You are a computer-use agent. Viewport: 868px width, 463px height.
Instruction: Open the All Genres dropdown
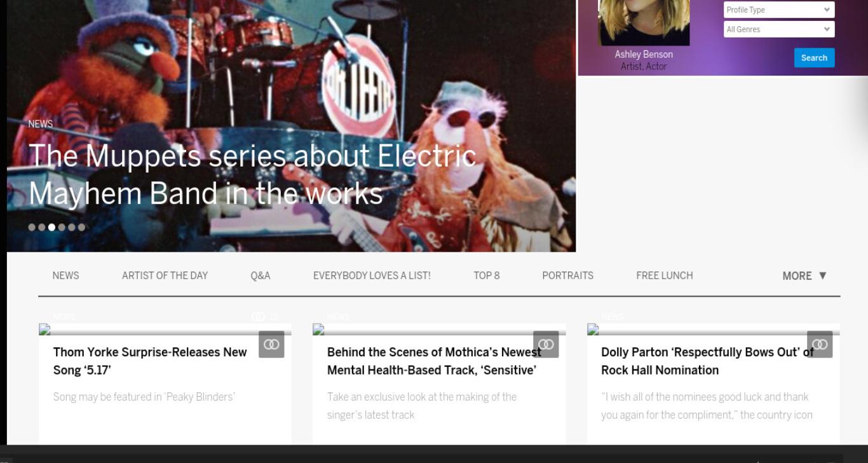(779, 29)
